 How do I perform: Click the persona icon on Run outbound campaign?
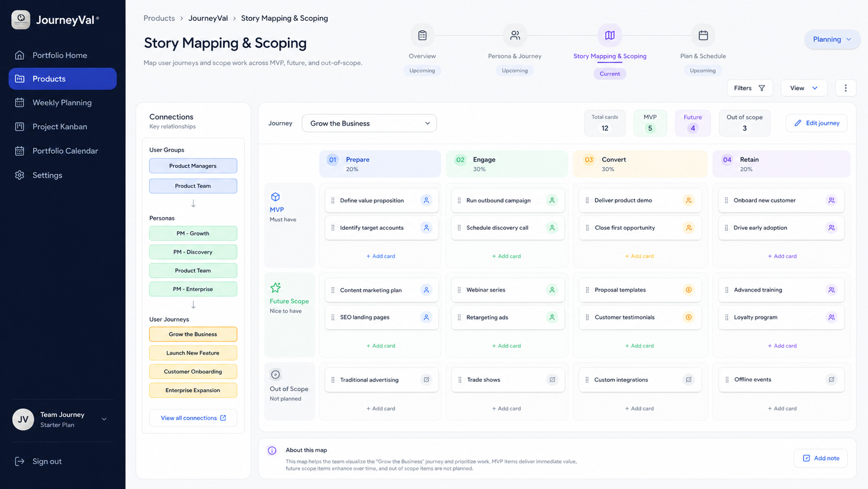tap(552, 200)
